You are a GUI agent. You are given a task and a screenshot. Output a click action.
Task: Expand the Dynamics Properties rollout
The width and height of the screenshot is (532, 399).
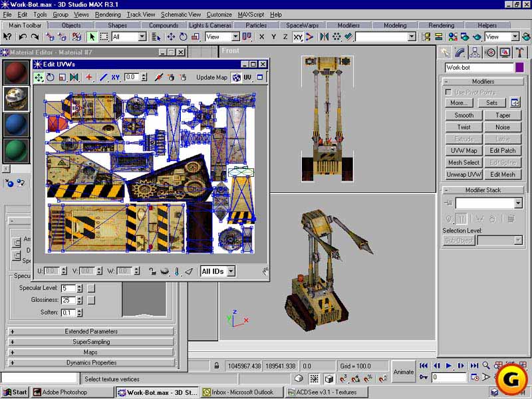coord(91,362)
